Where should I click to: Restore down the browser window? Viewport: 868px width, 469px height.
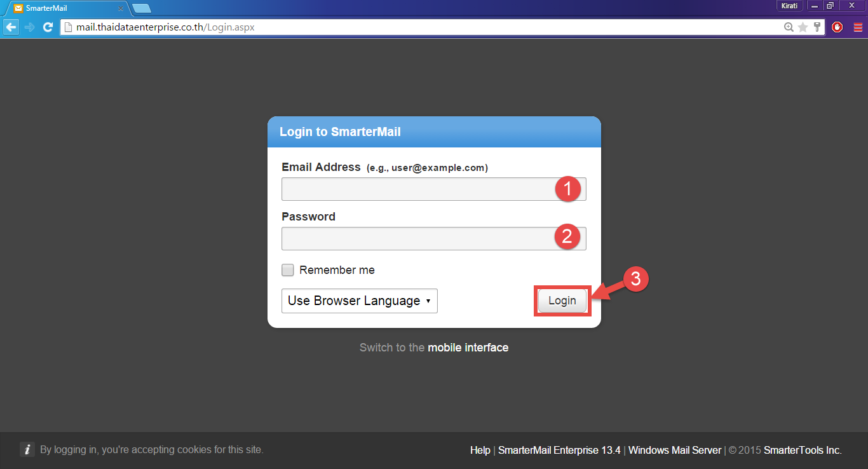coord(830,6)
